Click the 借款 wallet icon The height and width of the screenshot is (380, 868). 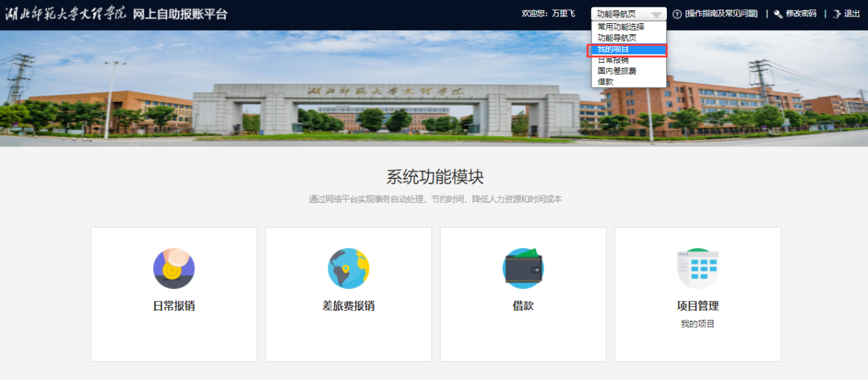[x=523, y=269]
